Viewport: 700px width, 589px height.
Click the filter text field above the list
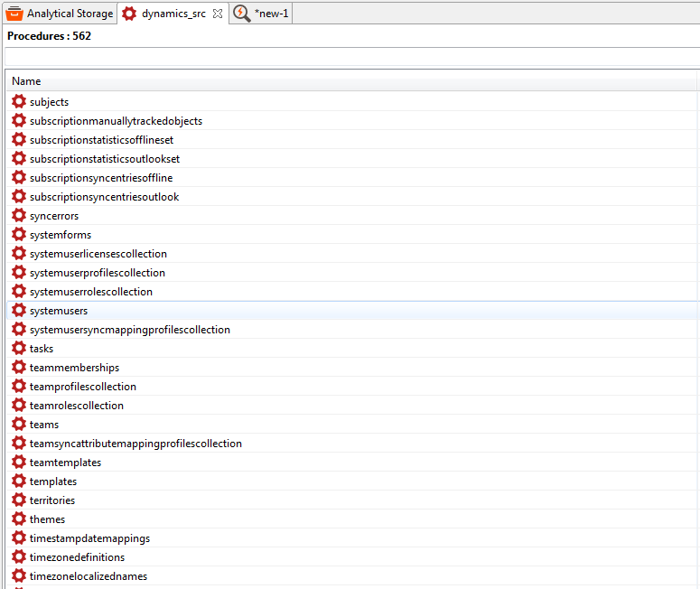(350, 57)
